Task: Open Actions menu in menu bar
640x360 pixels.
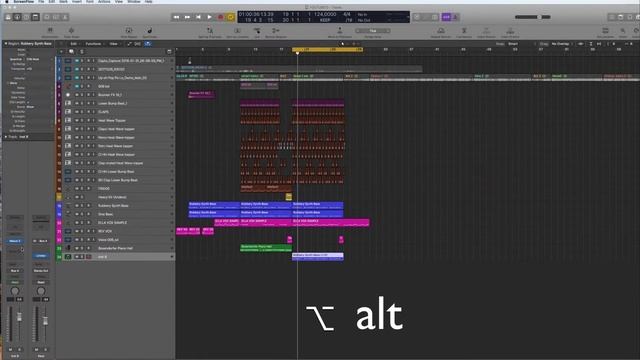Action: pos(104,2)
